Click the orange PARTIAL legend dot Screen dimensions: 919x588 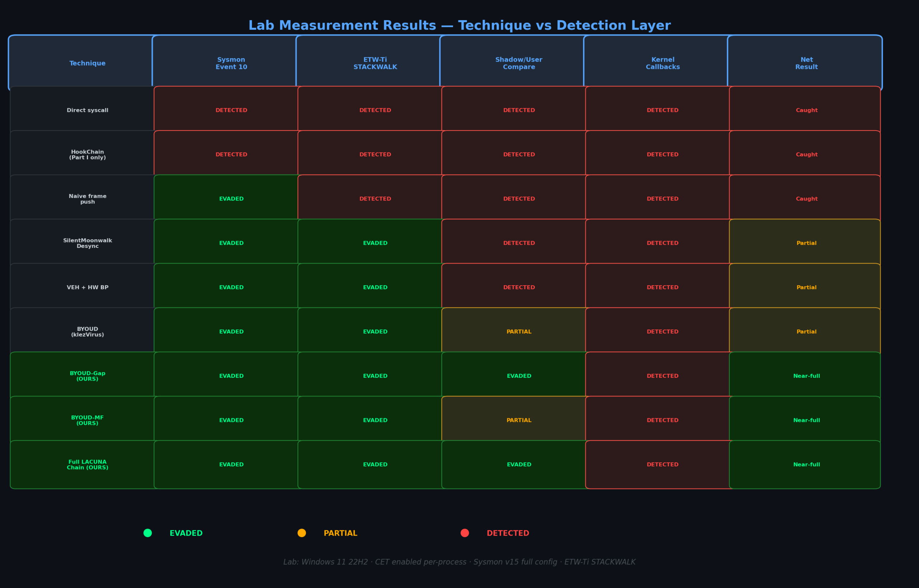[x=302, y=533]
